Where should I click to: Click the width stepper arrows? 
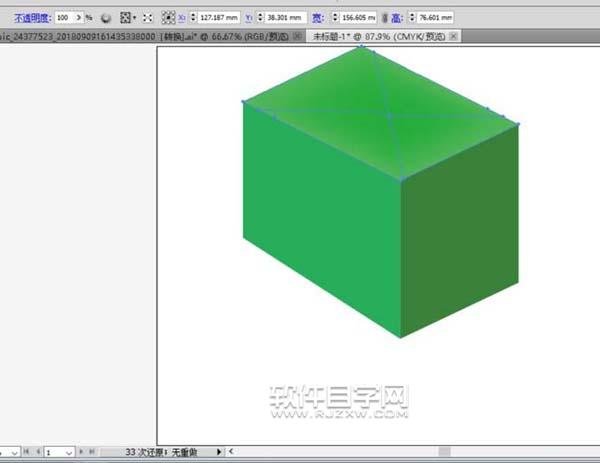[x=335, y=18]
